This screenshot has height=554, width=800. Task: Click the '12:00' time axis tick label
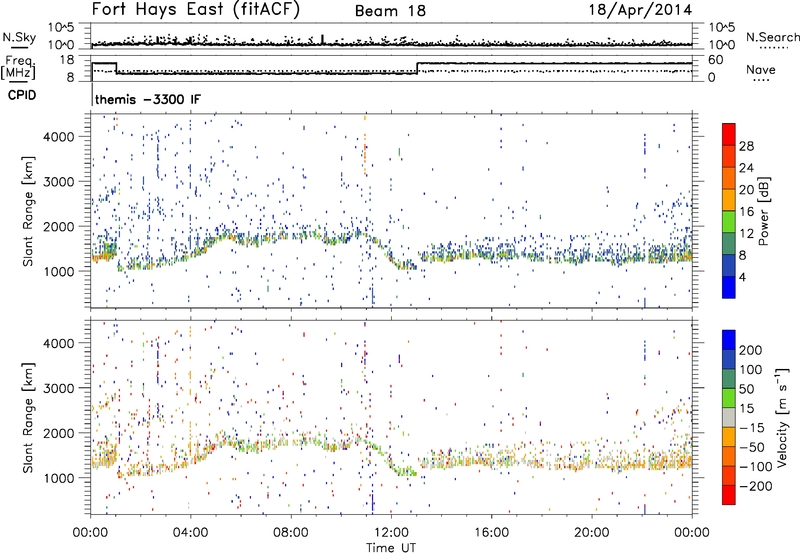tap(391, 533)
